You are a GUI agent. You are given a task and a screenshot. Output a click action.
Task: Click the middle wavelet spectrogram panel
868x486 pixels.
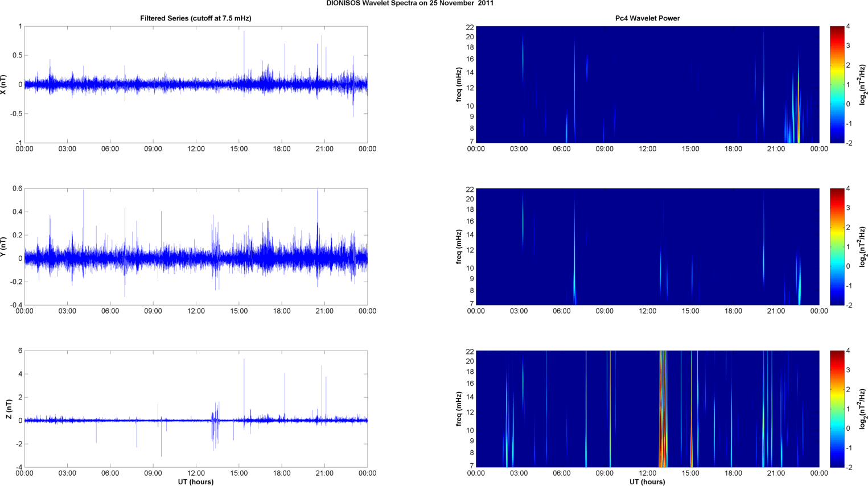point(647,246)
